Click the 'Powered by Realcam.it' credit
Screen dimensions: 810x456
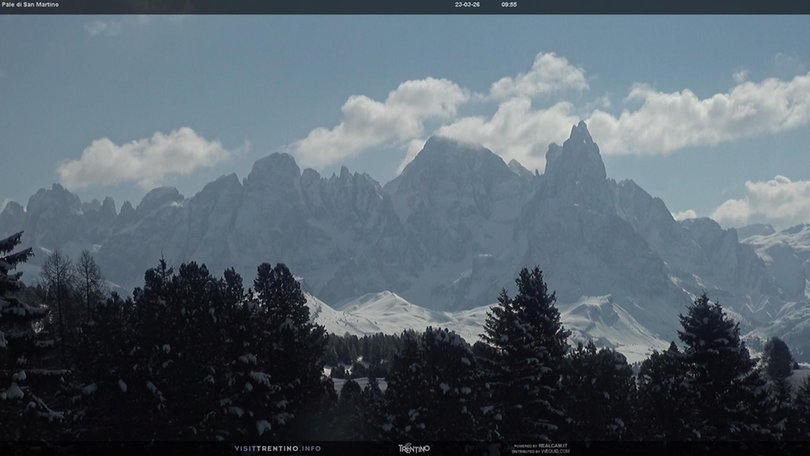pos(540,446)
